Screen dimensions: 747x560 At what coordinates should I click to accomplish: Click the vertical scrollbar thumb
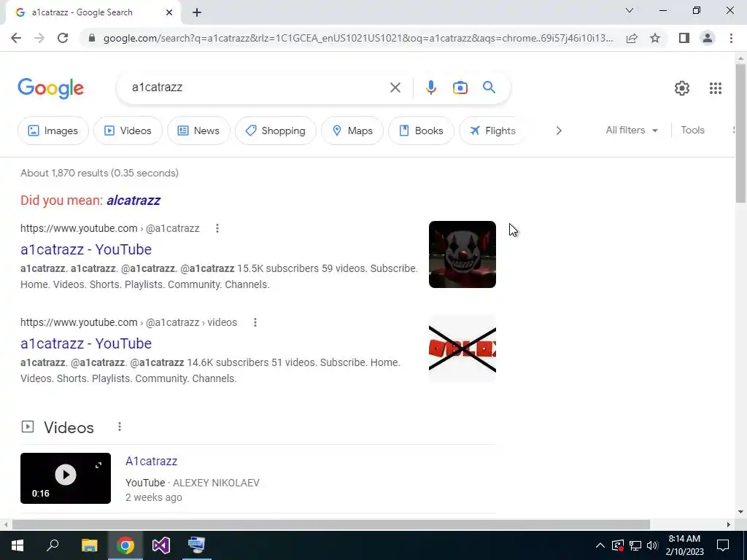click(740, 133)
